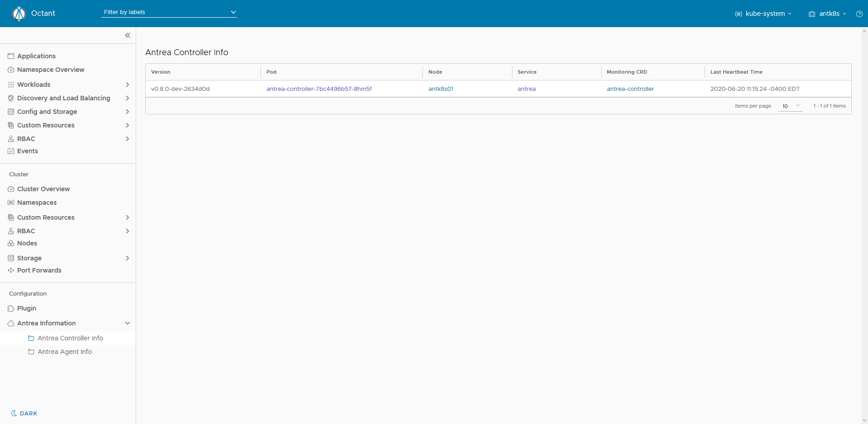Open the antrea-controller-7bc4496b57-8hm5f pod link
The height and width of the screenshot is (424, 868).
coord(319,89)
